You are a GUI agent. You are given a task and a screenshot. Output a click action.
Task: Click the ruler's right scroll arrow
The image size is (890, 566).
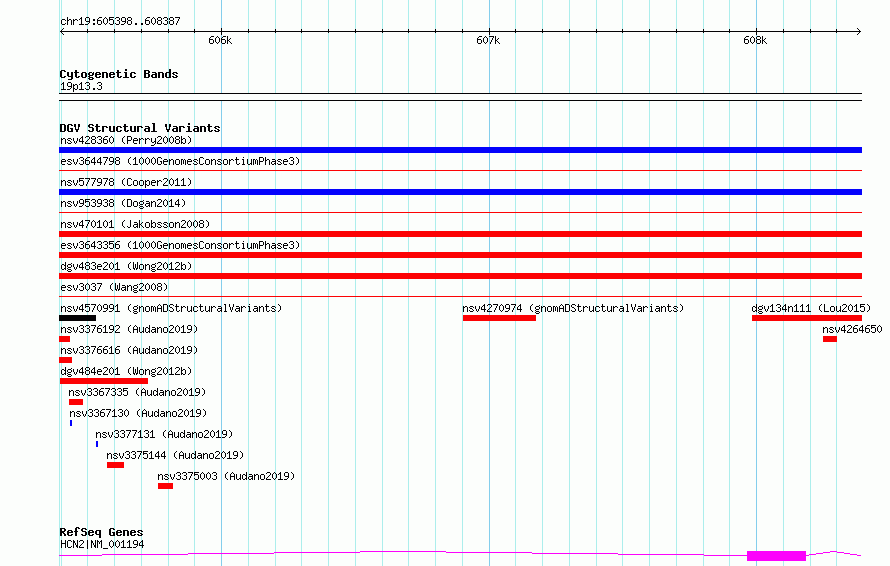859,31
